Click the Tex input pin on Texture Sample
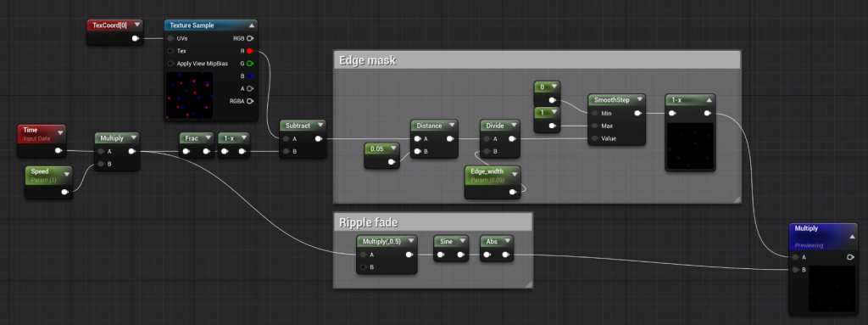The height and width of the screenshot is (325, 868). click(170, 51)
